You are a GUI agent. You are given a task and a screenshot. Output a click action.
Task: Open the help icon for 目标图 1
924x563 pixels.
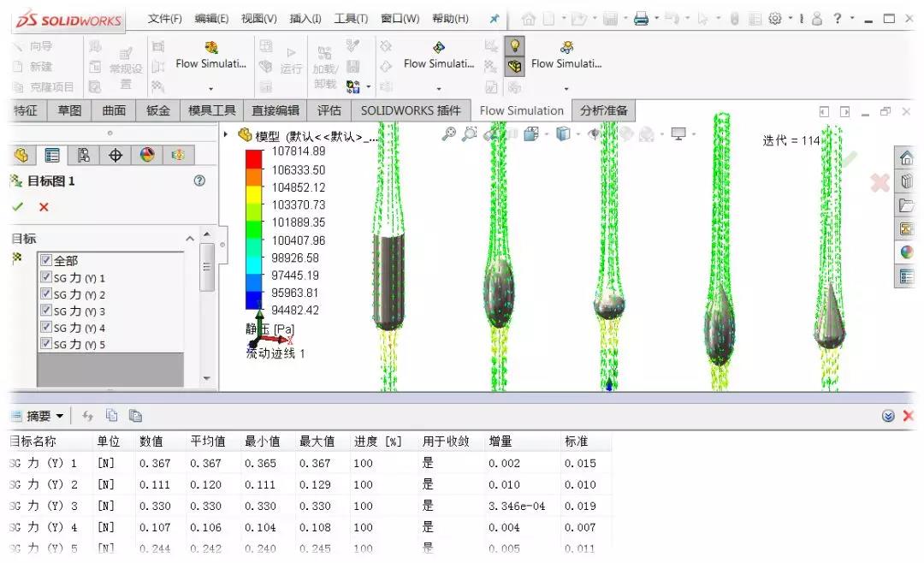click(199, 181)
